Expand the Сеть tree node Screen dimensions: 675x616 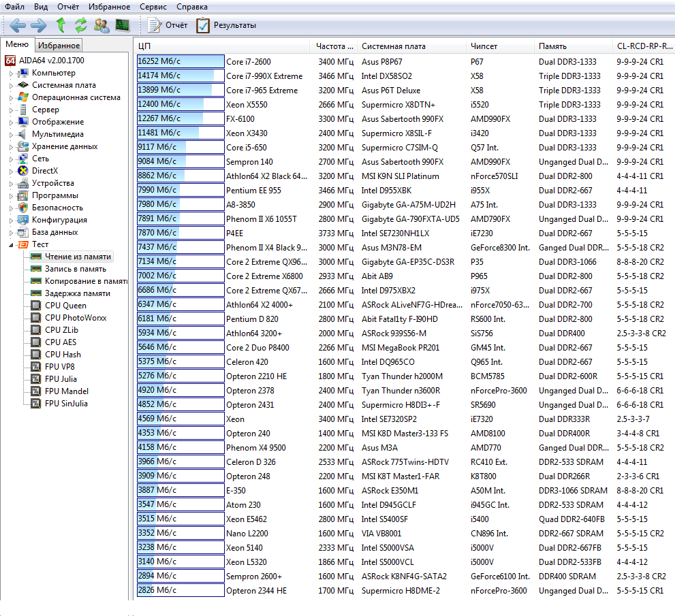(11, 159)
